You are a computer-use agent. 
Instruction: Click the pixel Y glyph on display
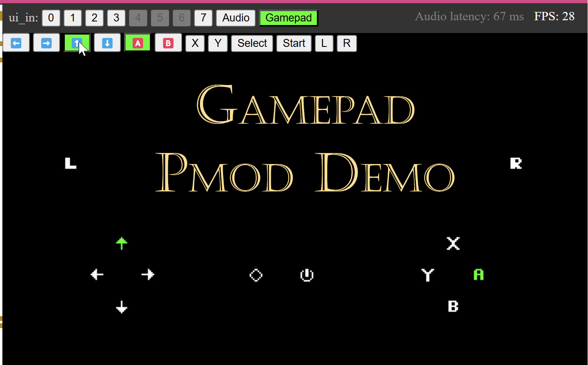(x=428, y=275)
